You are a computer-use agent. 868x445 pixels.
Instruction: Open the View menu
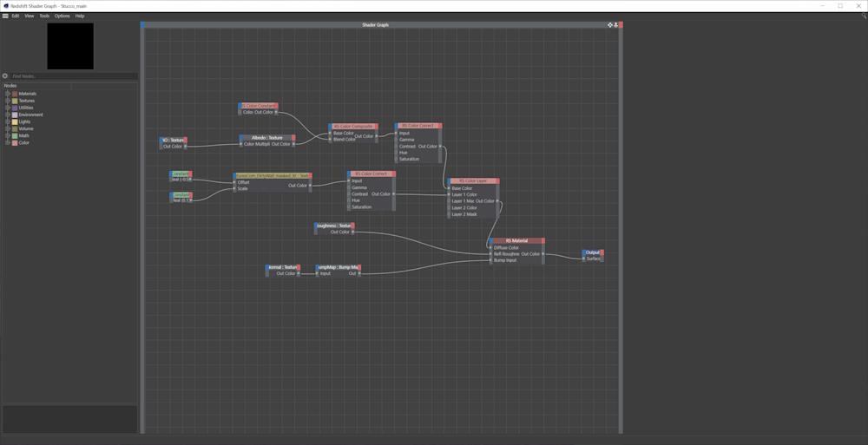coord(30,16)
